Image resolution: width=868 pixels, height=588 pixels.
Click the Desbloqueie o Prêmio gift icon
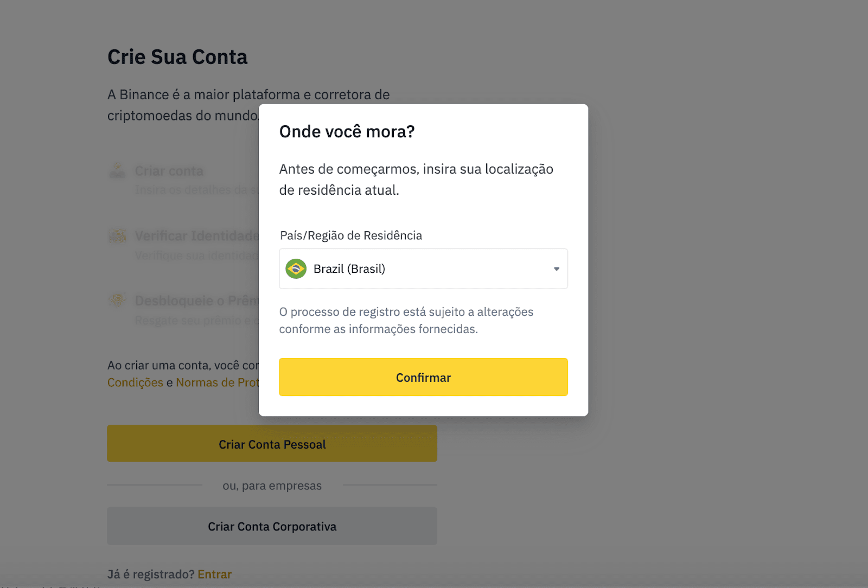tap(117, 300)
